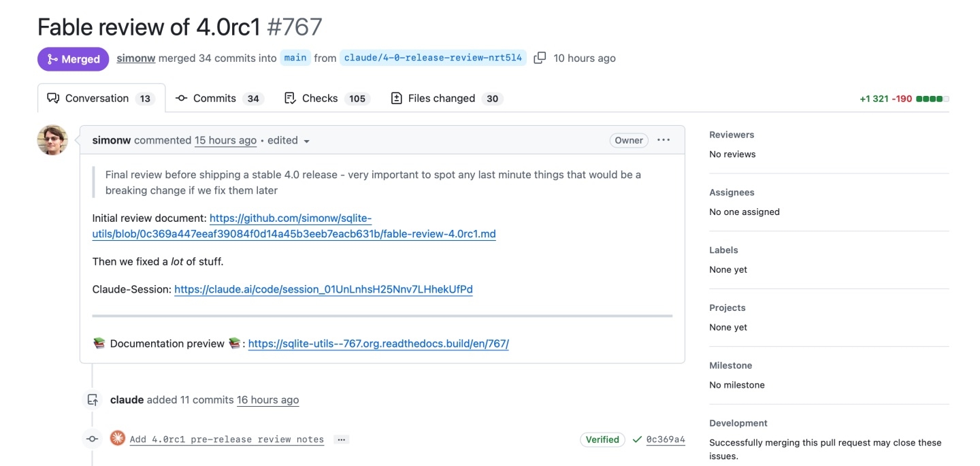Click the Assignees sidebar heading
980x466 pixels.
point(732,193)
